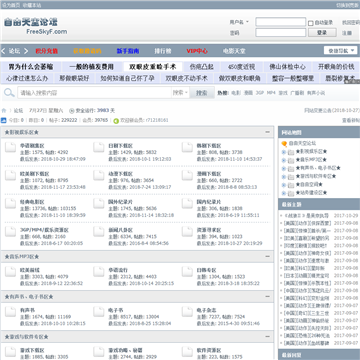Click the folder icon of ★影视娱乐区★ in sitemap
This screenshot has height=360, width=360.
[x=291, y=152]
